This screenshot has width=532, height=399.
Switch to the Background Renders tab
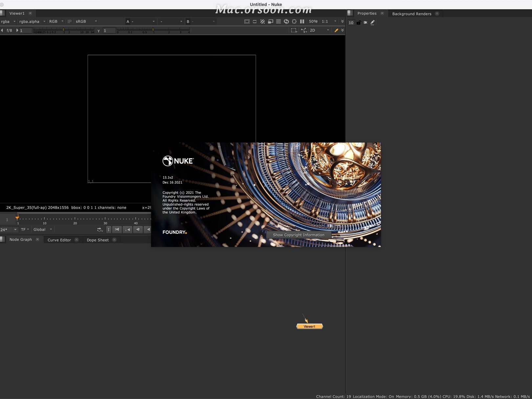[411, 13]
